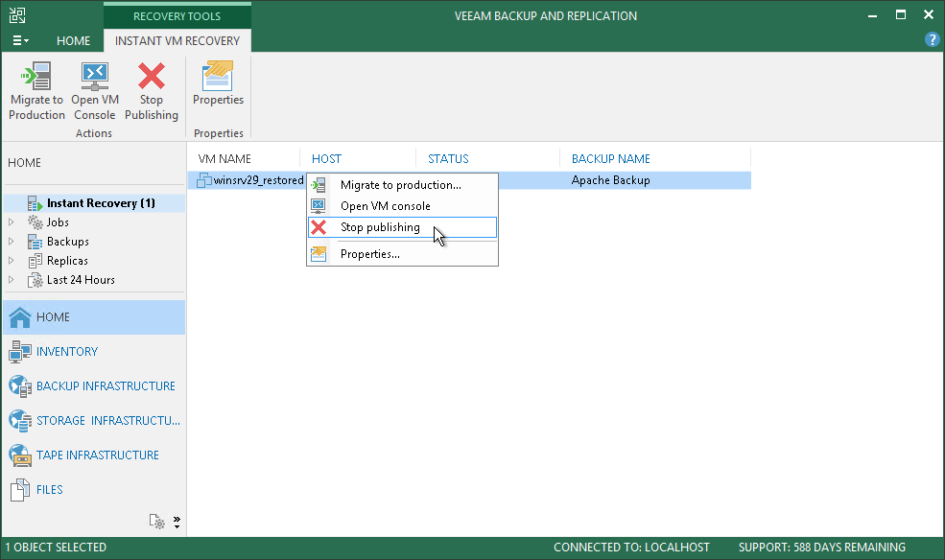Open Properties from the ribbon
This screenshot has width=945, height=560.
click(x=218, y=83)
